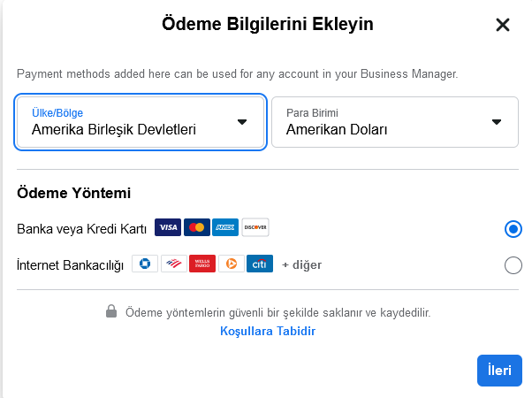The width and height of the screenshot is (532, 398).
Task: Select Banka veya Kredi Kartı radio button
Action: point(513,229)
